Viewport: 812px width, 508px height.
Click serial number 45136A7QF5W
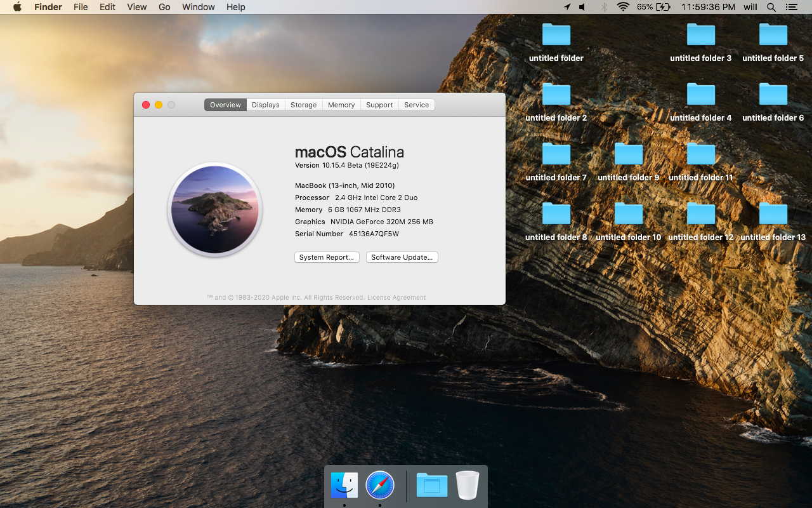pyautogui.click(x=374, y=234)
